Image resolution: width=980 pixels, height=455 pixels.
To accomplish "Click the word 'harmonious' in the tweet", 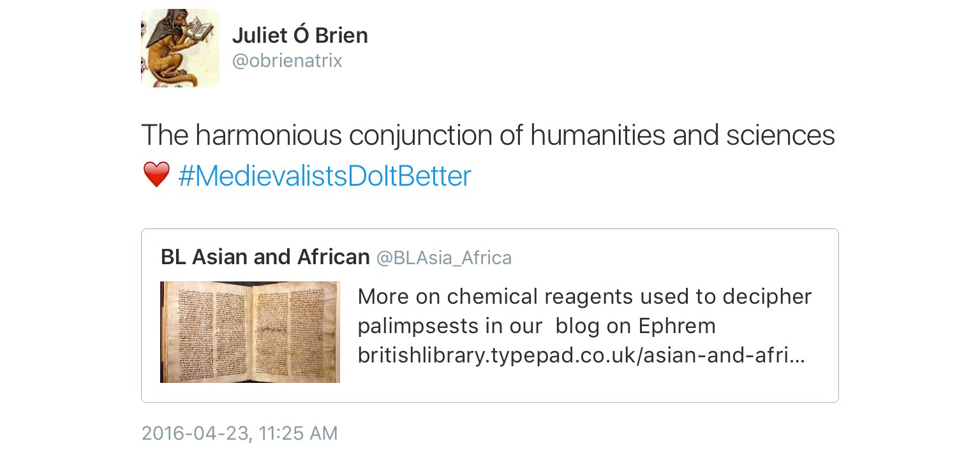I will [270, 135].
